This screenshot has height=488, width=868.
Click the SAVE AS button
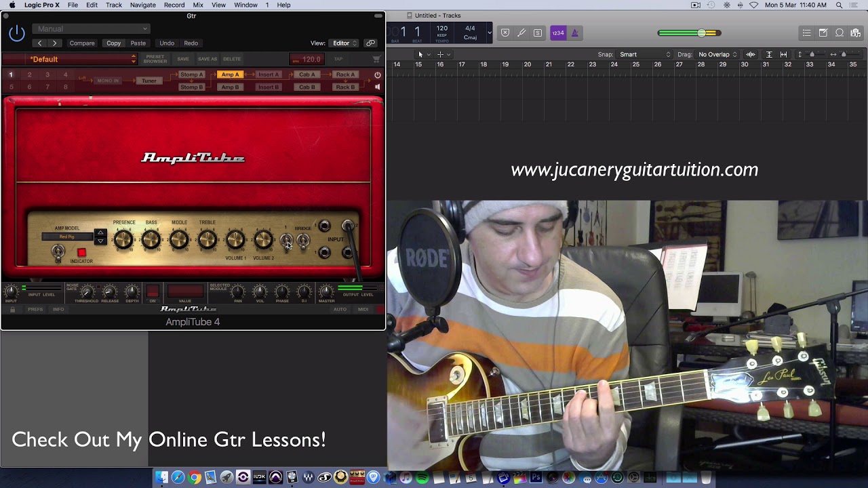click(208, 59)
